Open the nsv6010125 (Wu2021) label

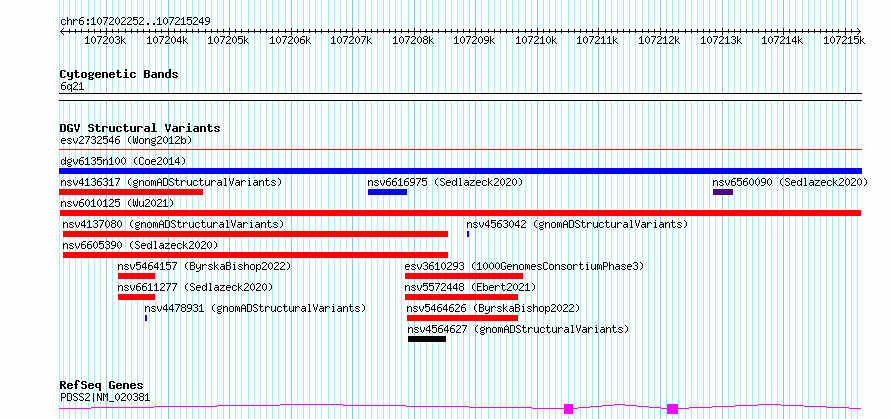tap(117, 203)
